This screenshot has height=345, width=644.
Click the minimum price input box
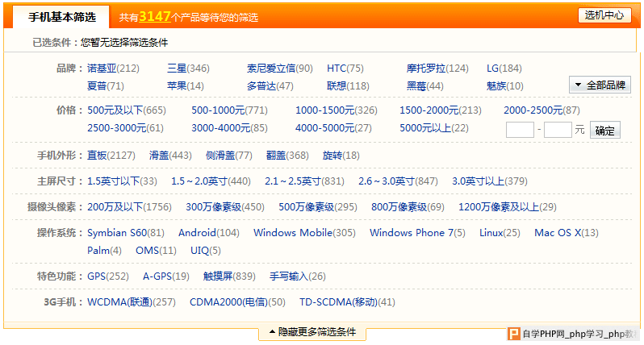(x=520, y=130)
